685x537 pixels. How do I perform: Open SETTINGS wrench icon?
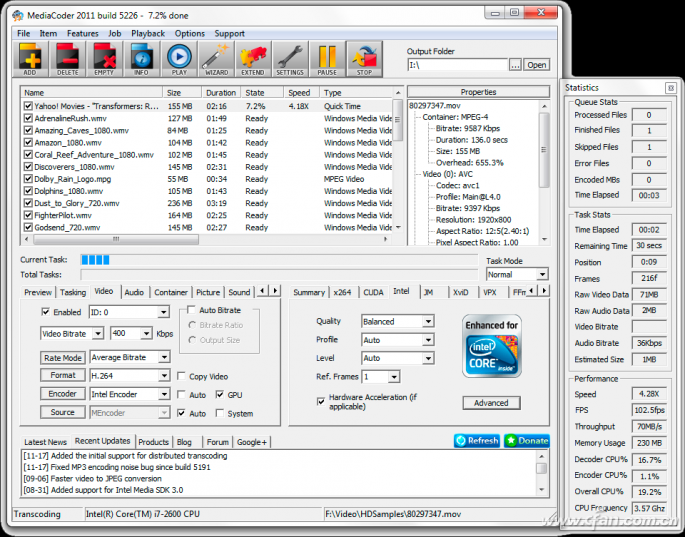290,59
